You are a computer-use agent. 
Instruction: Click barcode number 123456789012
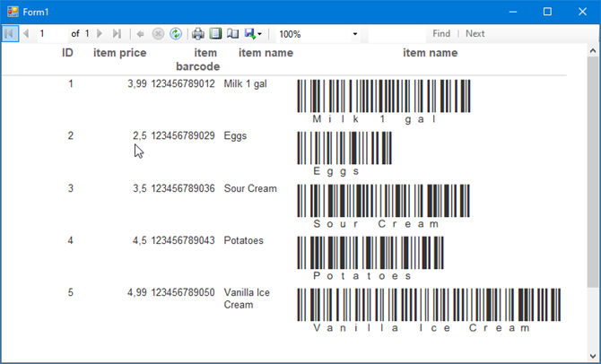pyautogui.click(x=183, y=84)
